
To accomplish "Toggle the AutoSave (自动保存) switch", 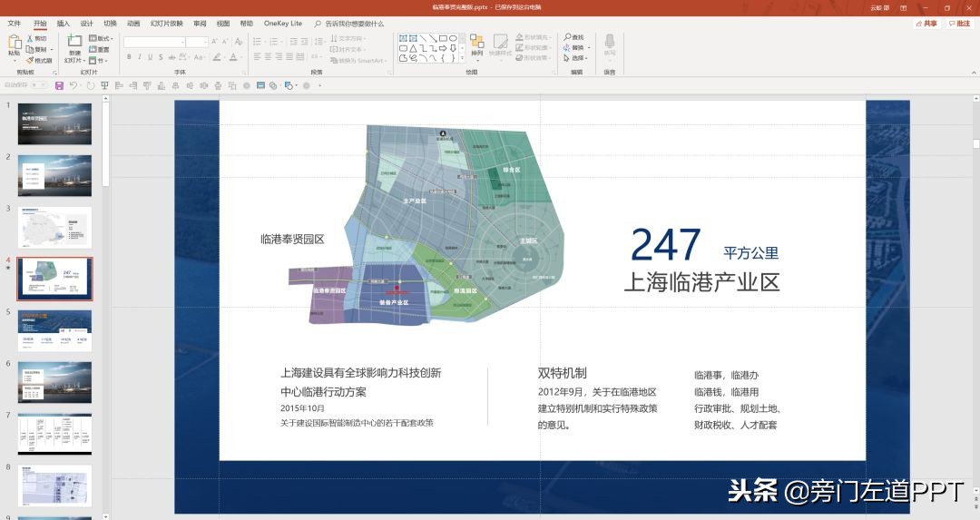I will point(37,85).
